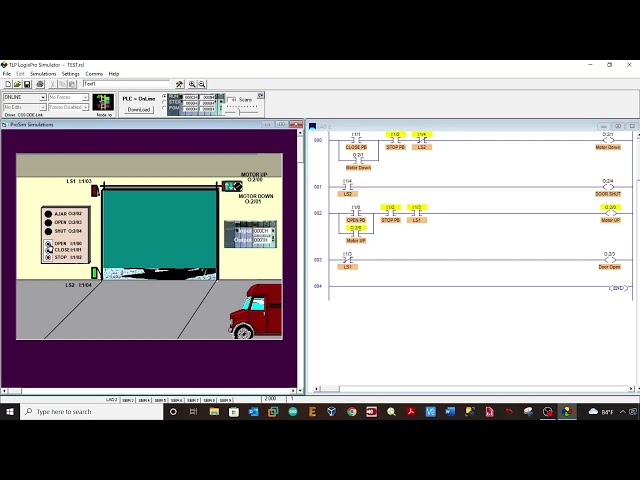Click the door motor icon
The height and width of the screenshot is (480, 640).
[232, 187]
